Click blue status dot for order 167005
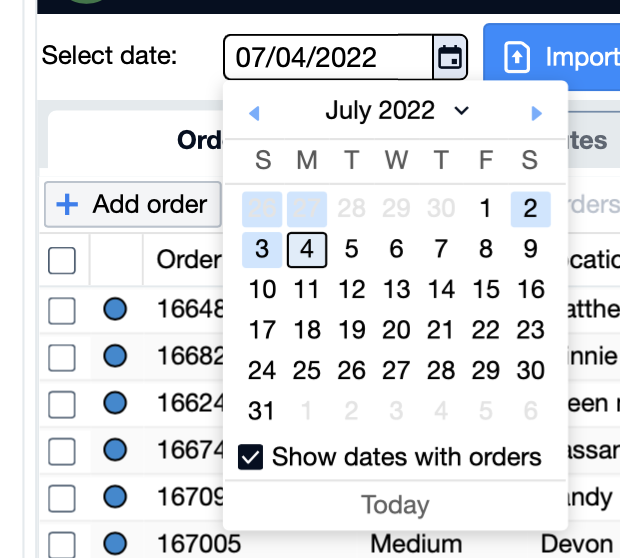This screenshot has height=558, width=620. [115, 543]
